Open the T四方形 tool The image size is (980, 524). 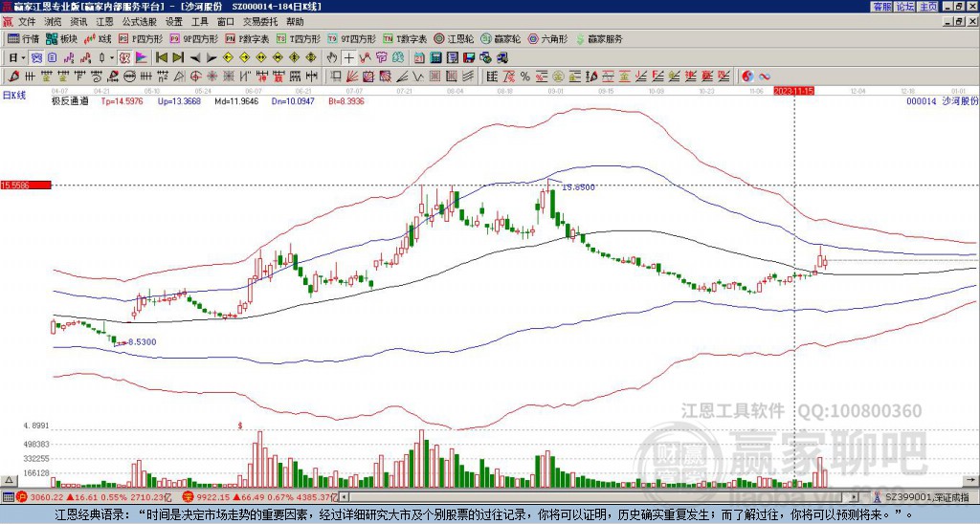coord(299,38)
